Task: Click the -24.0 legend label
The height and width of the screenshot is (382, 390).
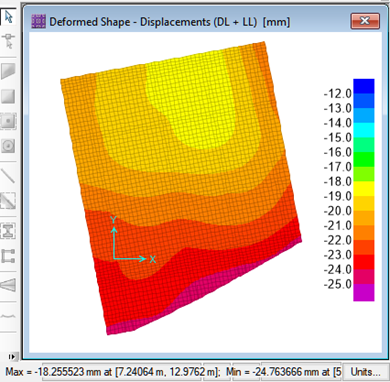Action: pyautogui.click(x=338, y=270)
